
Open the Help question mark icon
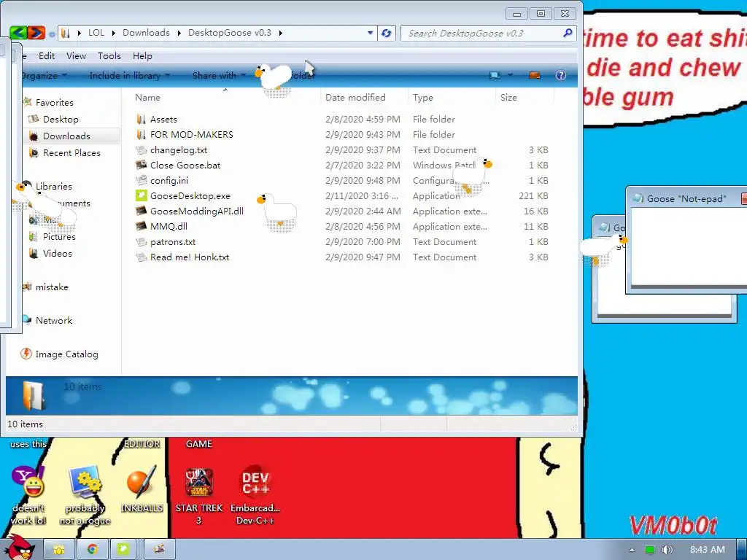pyautogui.click(x=561, y=75)
